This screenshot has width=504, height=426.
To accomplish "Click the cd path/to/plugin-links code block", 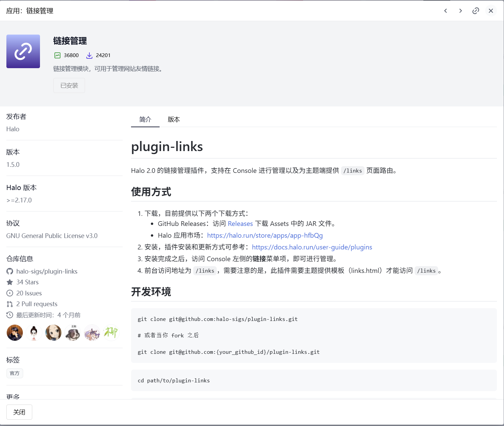I will click(314, 380).
